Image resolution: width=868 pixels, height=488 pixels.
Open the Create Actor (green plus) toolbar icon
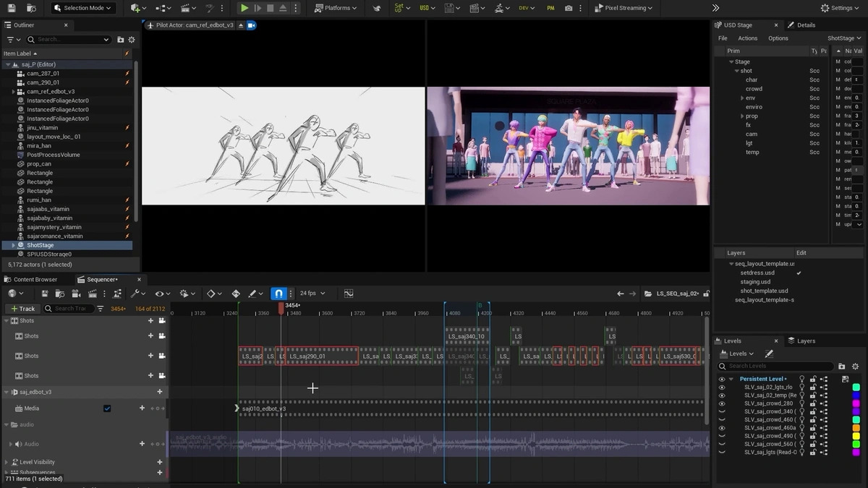pos(135,9)
